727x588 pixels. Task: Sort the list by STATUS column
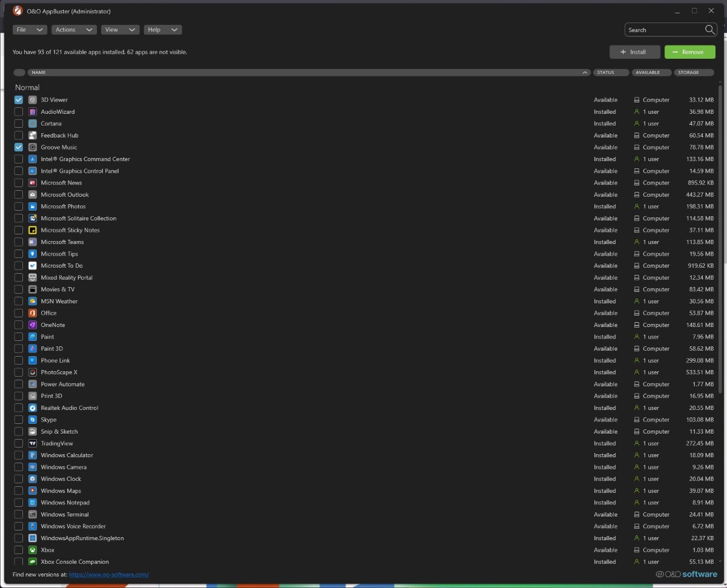(x=611, y=73)
